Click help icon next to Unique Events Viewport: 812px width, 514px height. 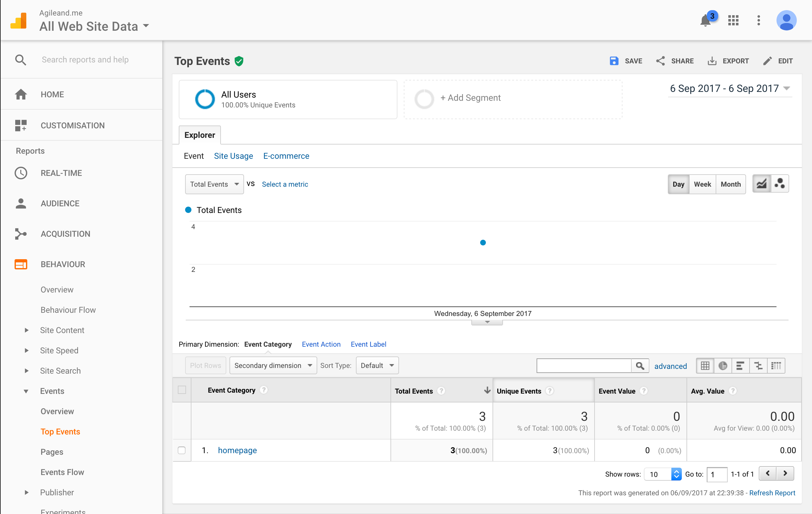point(549,391)
